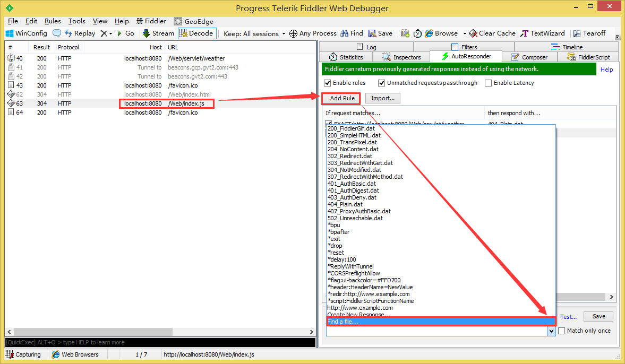Screen dimensions: 625x364
Task: Toggle the Match only once checkbox
Action: point(562,331)
